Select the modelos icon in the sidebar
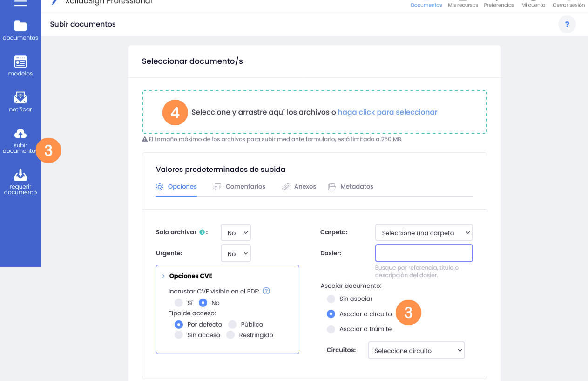The height and width of the screenshot is (381, 588). (x=20, y=65)
